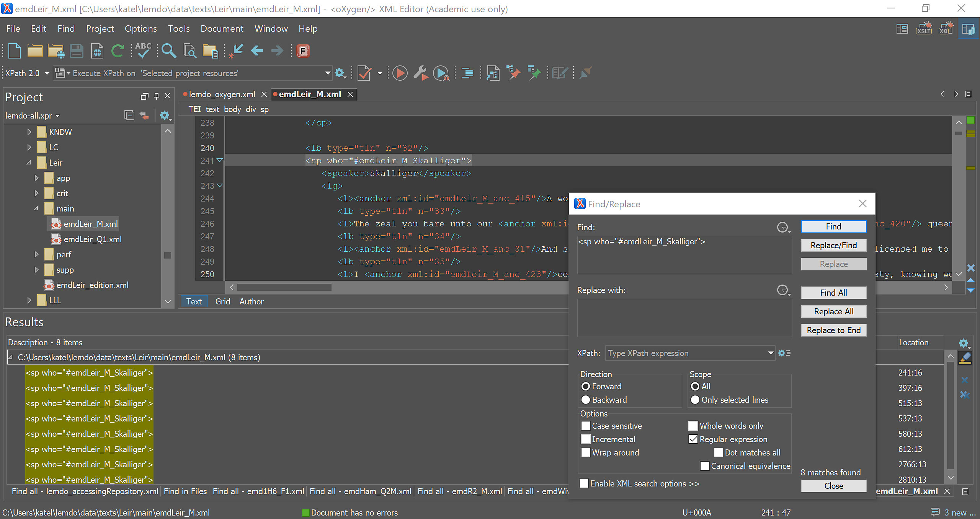Open the Find/Replace magnifier toolbar icon
Viewport: 980px width, 519px height.
point(169,50)
